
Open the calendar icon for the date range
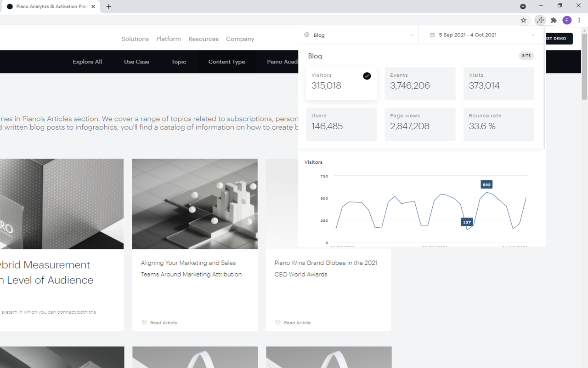pyautogui.click(x=432, y=35)
